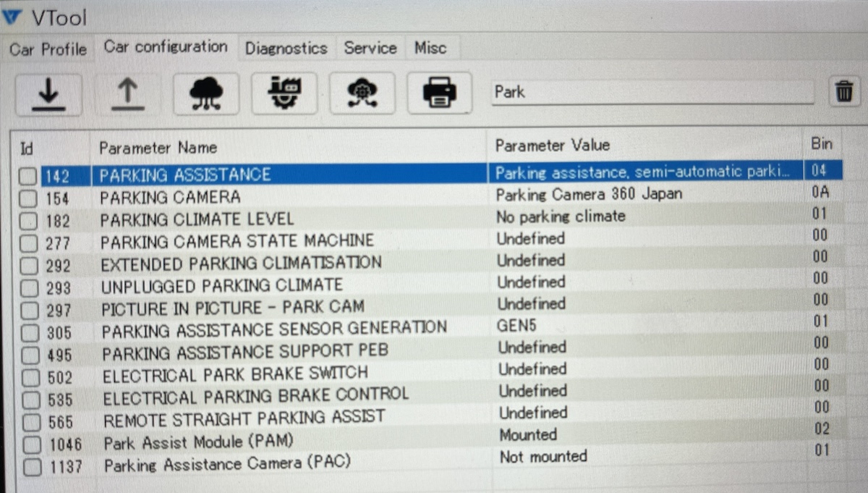Open the Diagnostics tab
Viewport: 868px width, 493px height.
tap(286, 49)
